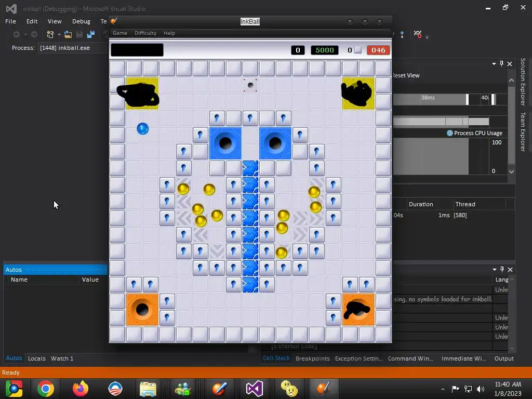Open toolbar overflow options arrow
The width and height of the screenshot is (532, 399).
coord(427,37)
